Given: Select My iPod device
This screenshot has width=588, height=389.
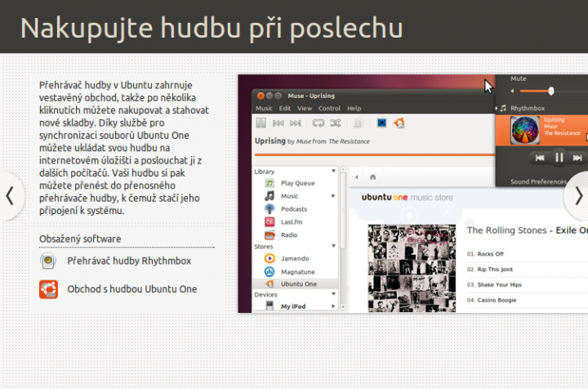Looking at the screenshot, I should coord(293,306).
